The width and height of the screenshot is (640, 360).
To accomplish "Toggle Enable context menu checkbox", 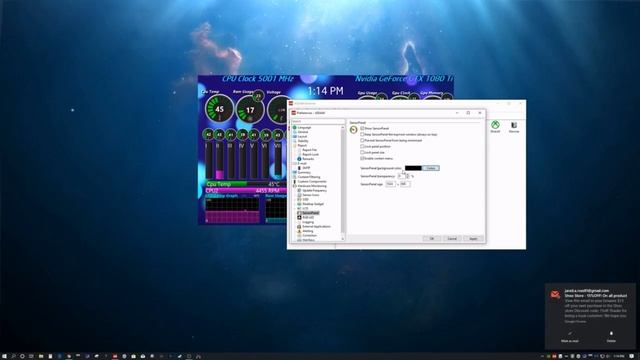I will [362, 158].
